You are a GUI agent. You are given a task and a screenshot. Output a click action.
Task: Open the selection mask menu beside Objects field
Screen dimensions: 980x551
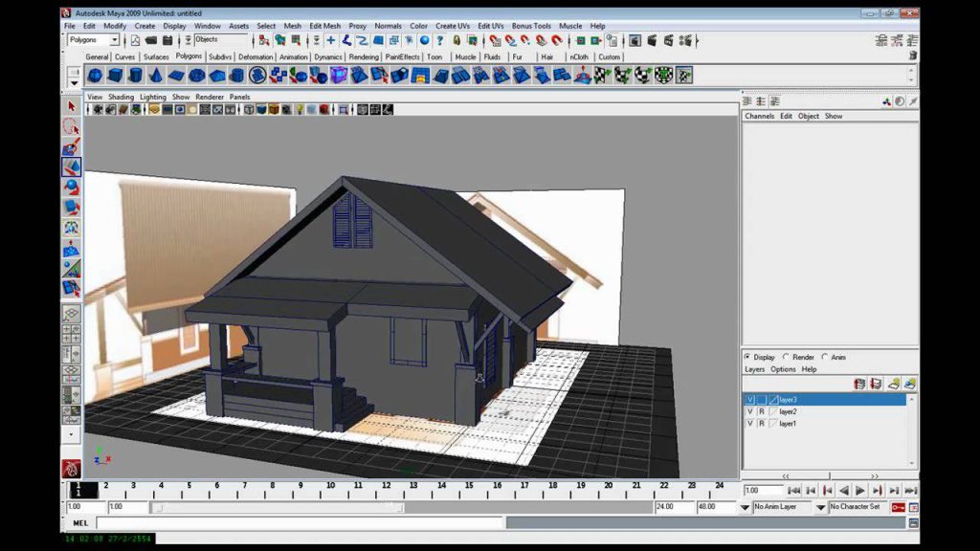tap(188, 40)
